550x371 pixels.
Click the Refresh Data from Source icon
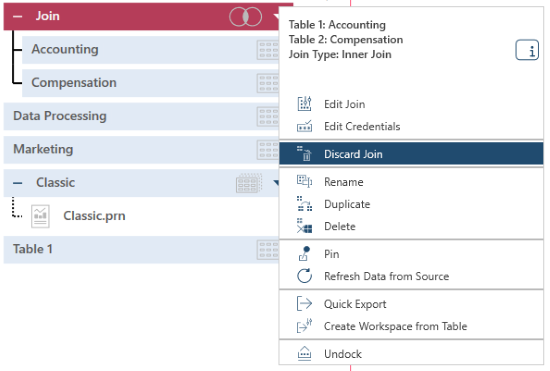(x=304, y=276)
